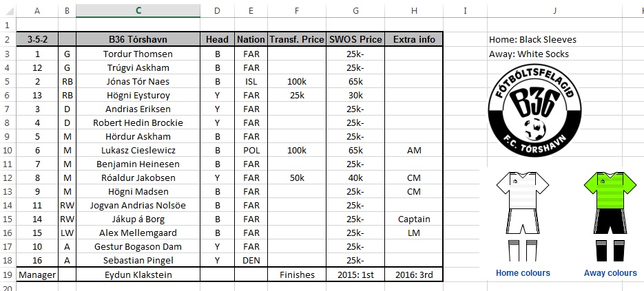Click the 'Home: Black Sleeves' text cell
The width and height of the screenshot is (644, 291).
tap(522, 39)
